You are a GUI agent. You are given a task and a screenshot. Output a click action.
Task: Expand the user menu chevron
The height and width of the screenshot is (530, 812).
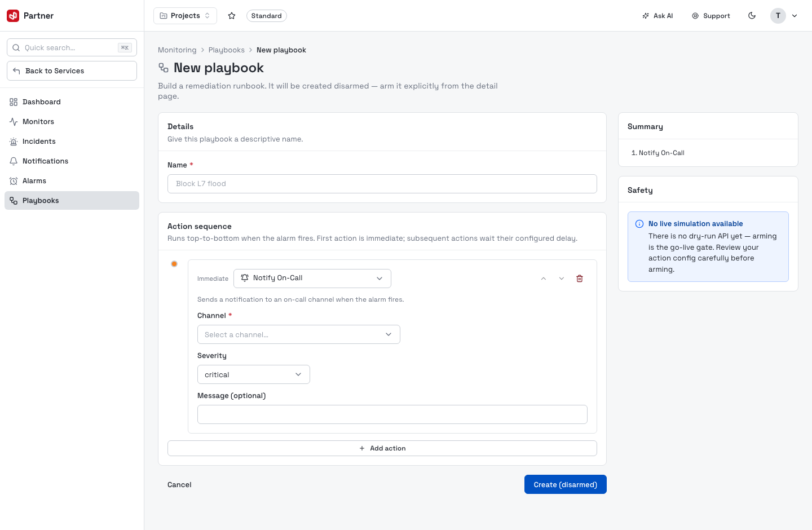point(795,16)
